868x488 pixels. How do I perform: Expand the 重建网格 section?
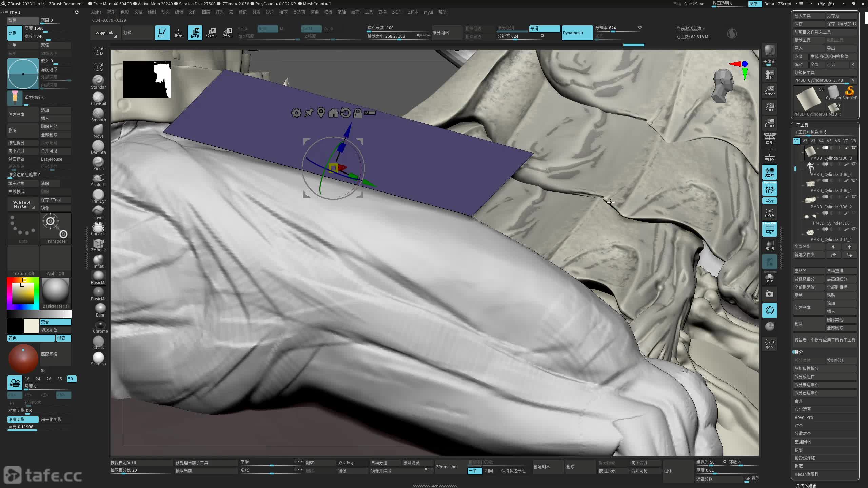(803, 442)
